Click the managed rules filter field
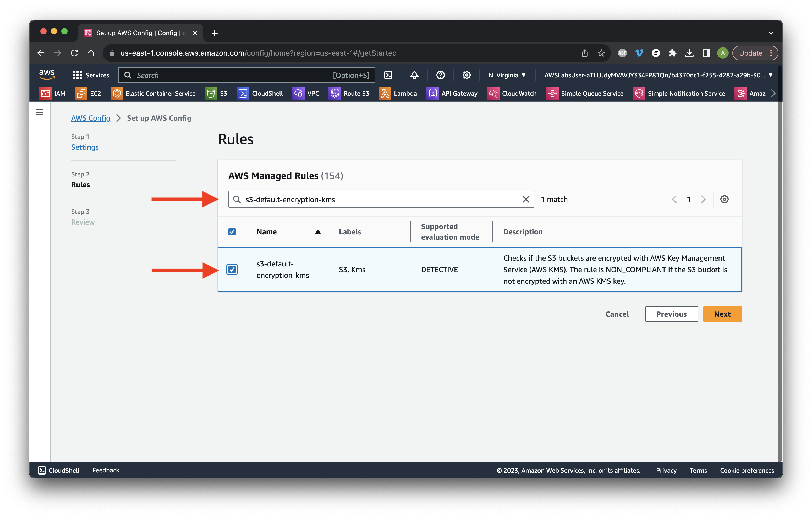 click(381, 200)
